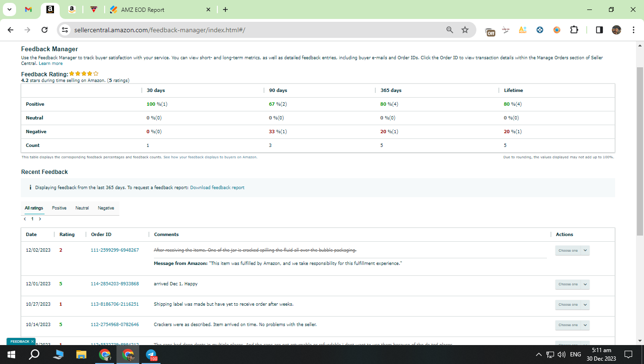Focus the address bar URL

(160, 30)
